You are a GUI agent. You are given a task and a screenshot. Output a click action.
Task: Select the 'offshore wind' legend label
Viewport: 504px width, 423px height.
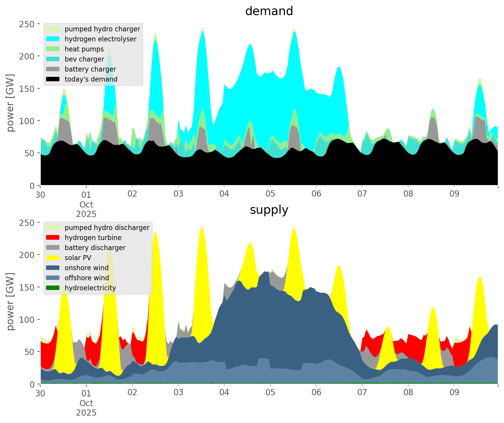(87, 278)
